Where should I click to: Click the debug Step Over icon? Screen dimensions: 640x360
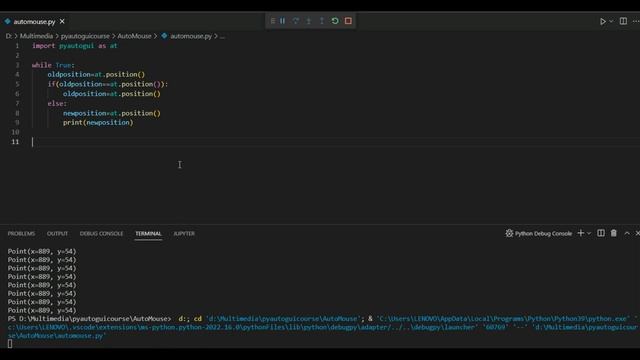point(296,21)
